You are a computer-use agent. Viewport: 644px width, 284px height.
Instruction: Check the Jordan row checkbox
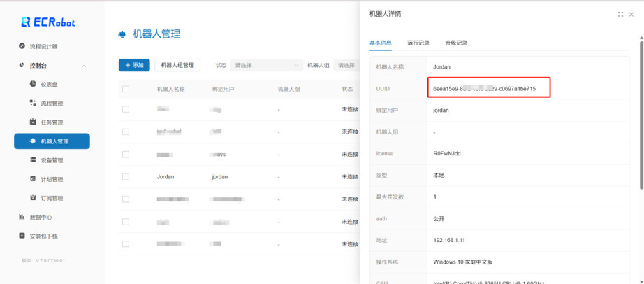click(126, 176)
